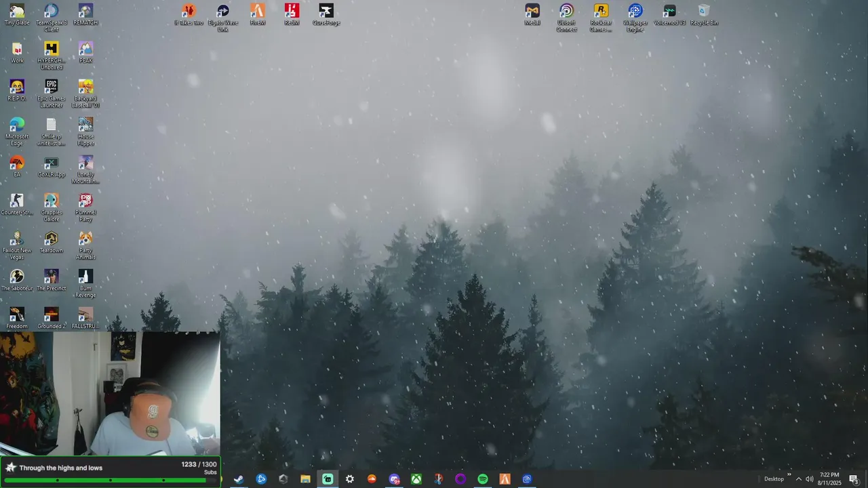Select the GoXLR App shortcut
Viewport: 868px width, 488px height.
click(52, 166)
